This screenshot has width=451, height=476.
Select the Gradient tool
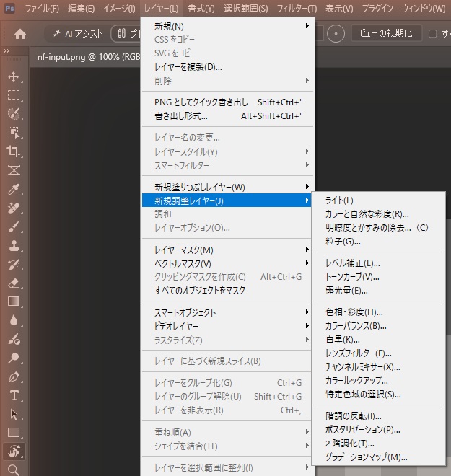tap(14, 301)
